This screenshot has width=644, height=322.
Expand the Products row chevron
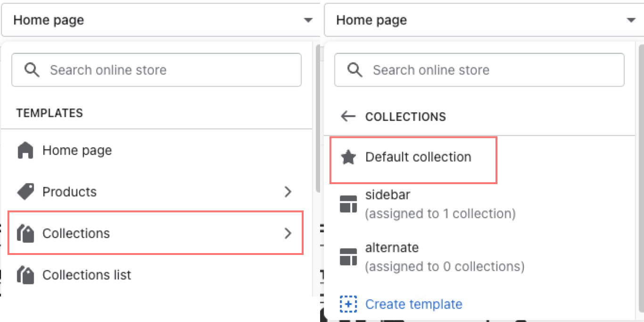[x=288, y=192]
